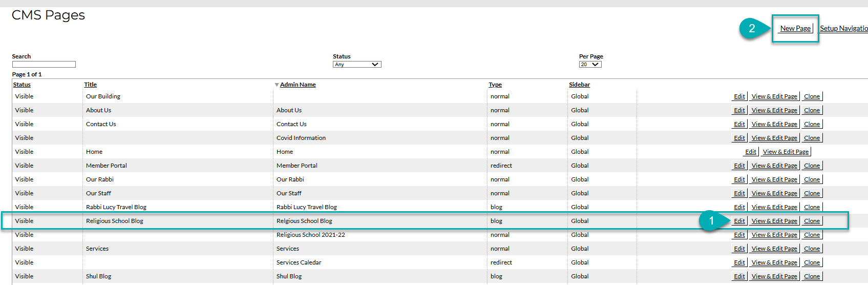
Task: View & Edit Page for Services Calendar
Action: (774, 262)
